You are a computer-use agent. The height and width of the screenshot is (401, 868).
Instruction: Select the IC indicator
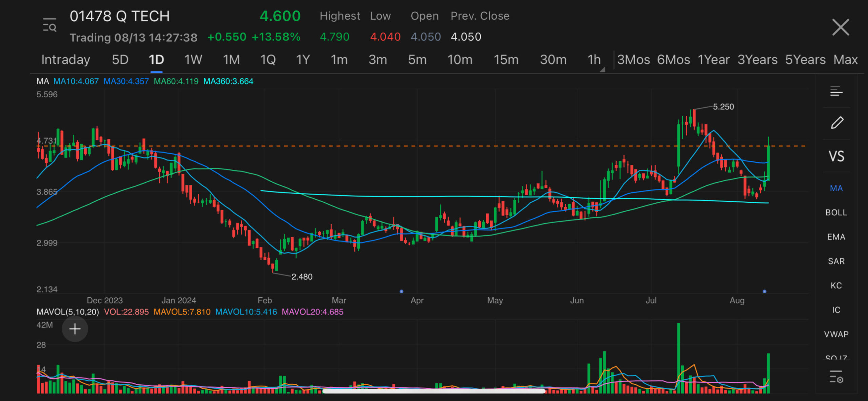coord(836,310)
